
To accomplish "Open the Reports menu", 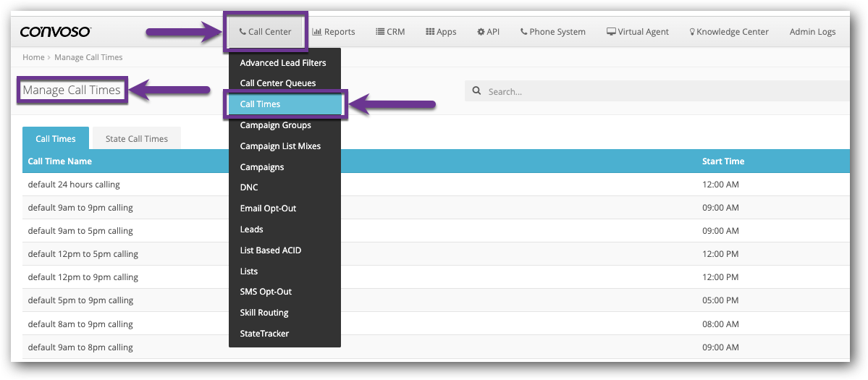I will (x=333, y=32).
